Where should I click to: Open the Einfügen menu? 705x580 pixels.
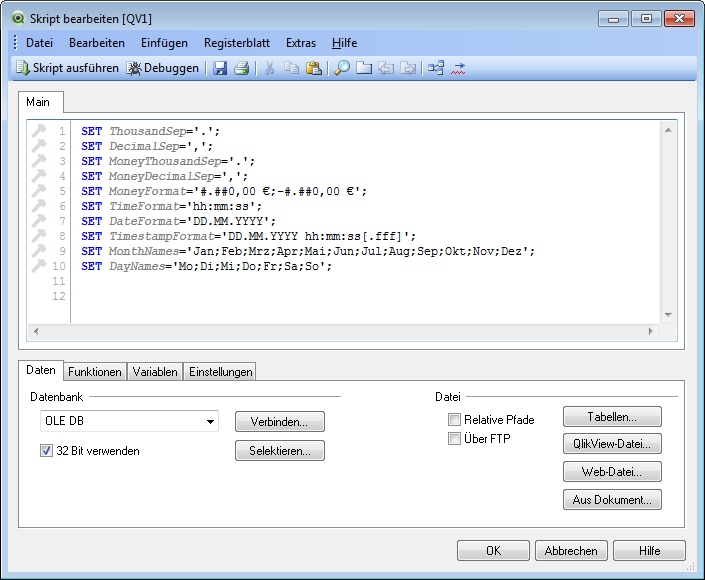pyautogui.click(x=164, y=43)
